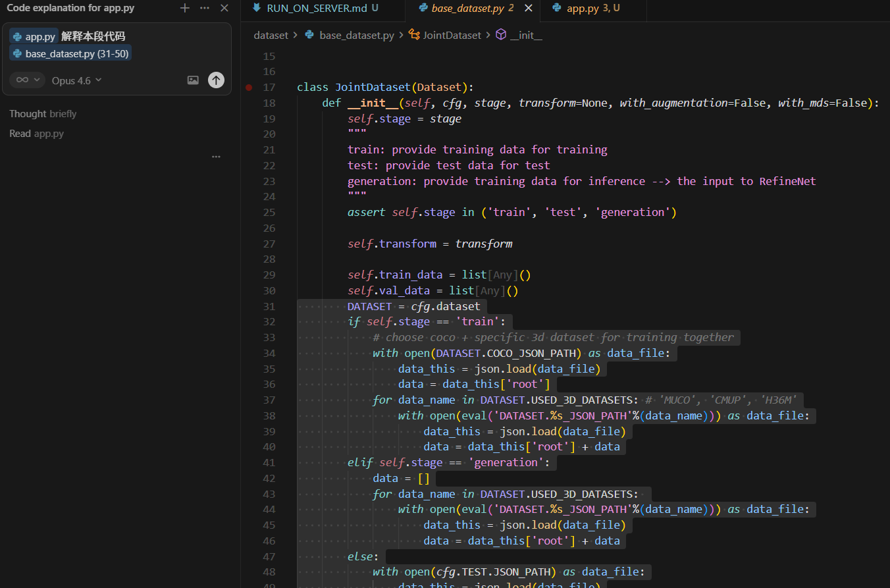Screen dimensions: 890x588
Task: Close the Code explanation chat panel
Action: point(224,8)
